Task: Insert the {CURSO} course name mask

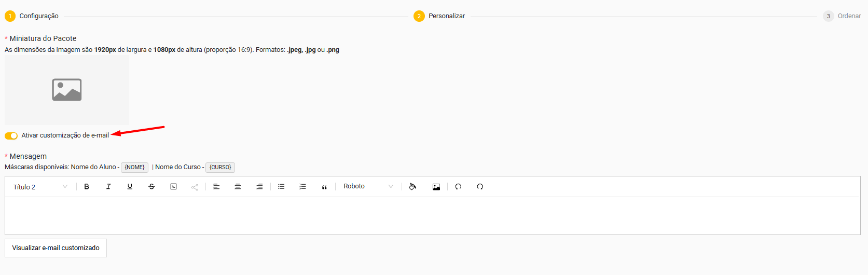Action: (221, 168)
